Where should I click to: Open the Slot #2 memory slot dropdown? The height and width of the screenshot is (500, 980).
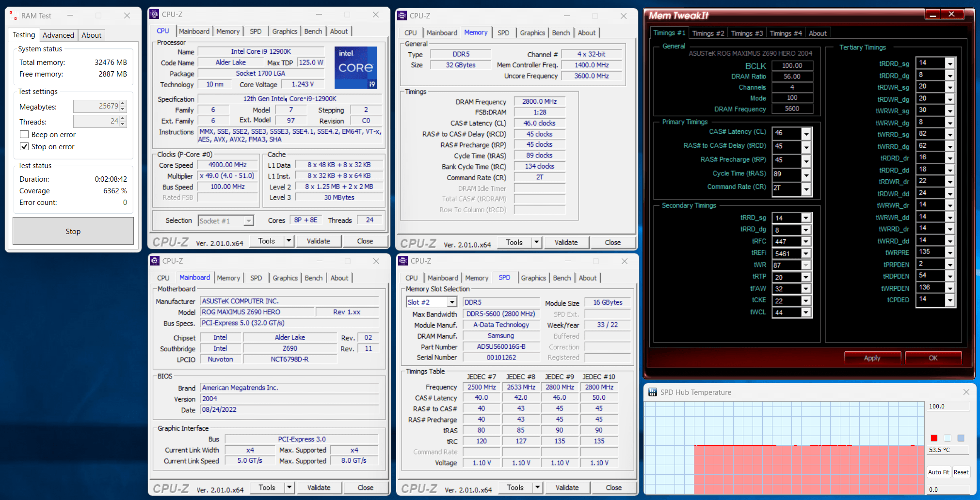click(x=452, y=302)
